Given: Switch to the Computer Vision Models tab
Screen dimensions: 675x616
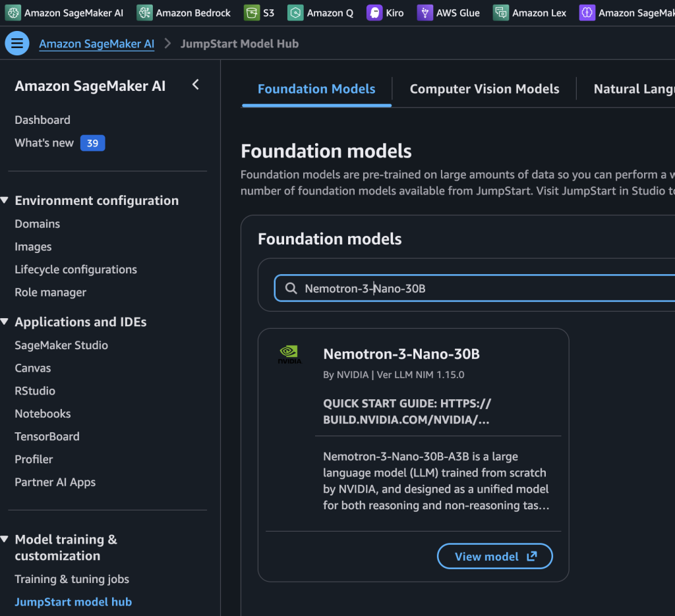Looking at the screenshot, I should point(484,89).
